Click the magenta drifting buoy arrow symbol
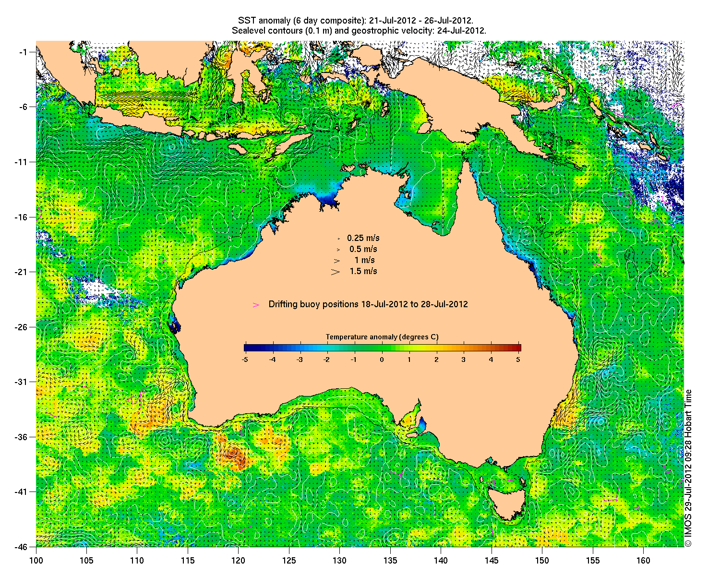 click(x=256, y=305)
